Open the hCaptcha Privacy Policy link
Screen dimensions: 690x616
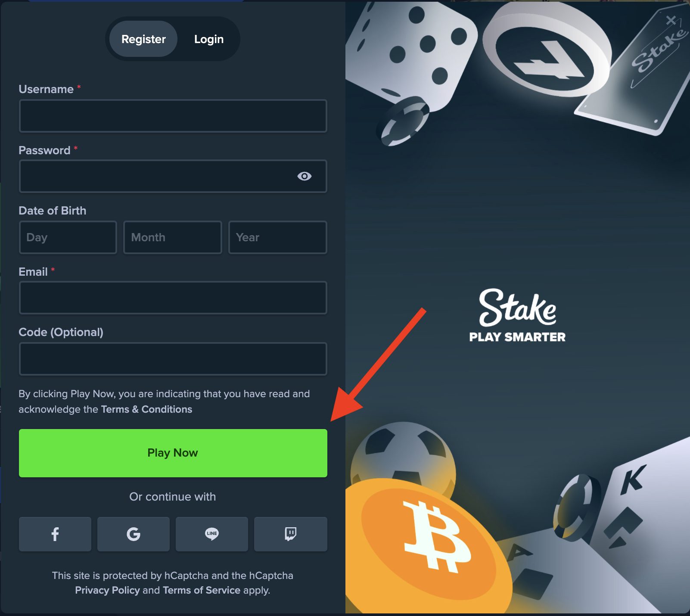[107, 590]
